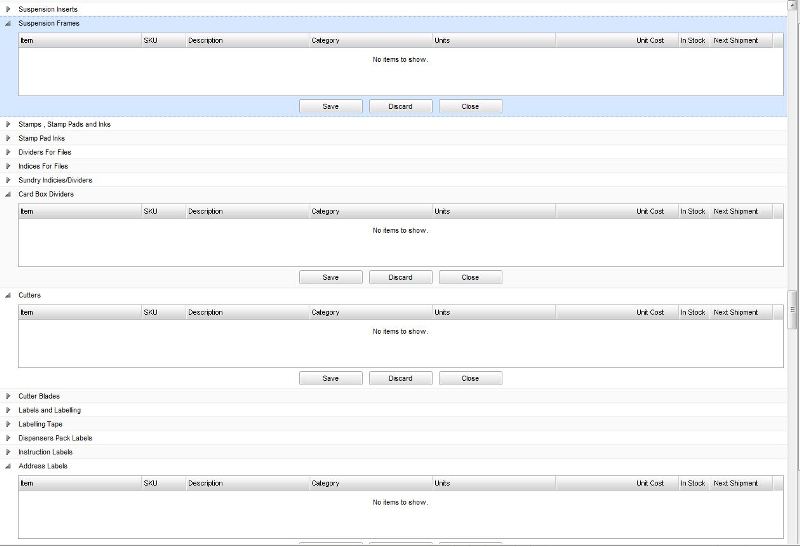This screenshot has width=800, height=547.
Task: Click Discard under Suspension Frames grid
Action: tap(400, 106)
